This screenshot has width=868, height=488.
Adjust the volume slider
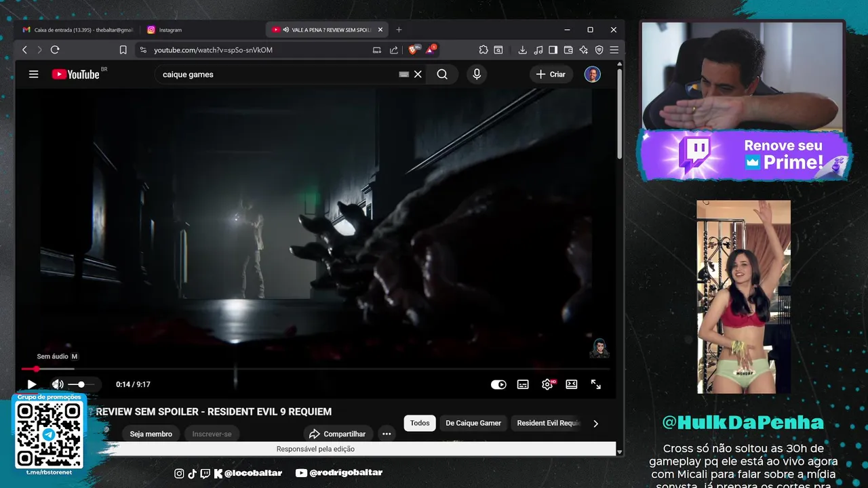pyautogui.click(x=81, y=384)
